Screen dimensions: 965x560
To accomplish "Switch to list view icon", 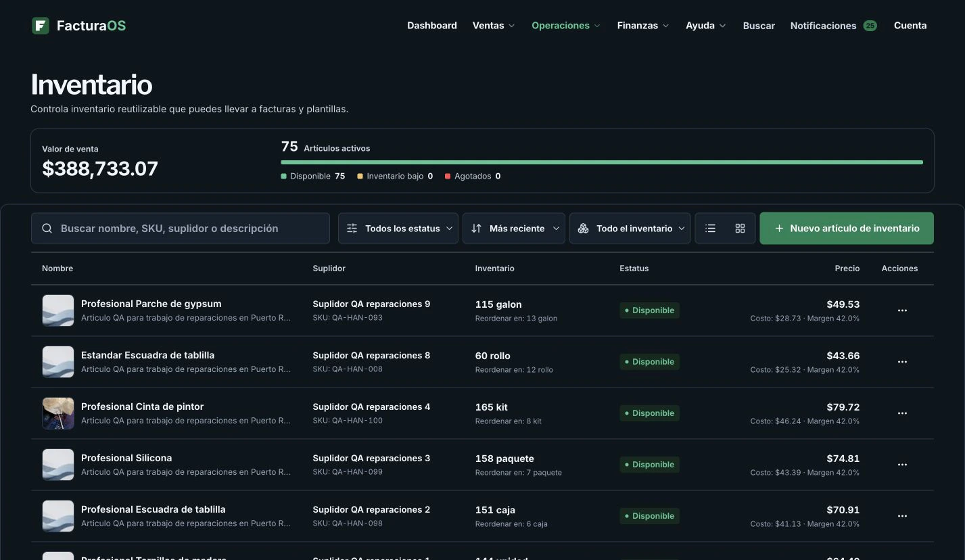I will click(710, 229).
